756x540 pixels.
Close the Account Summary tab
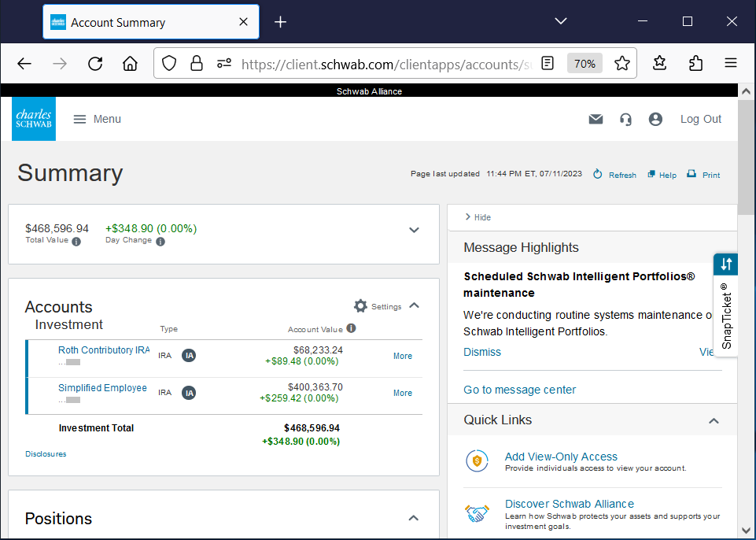244,22
